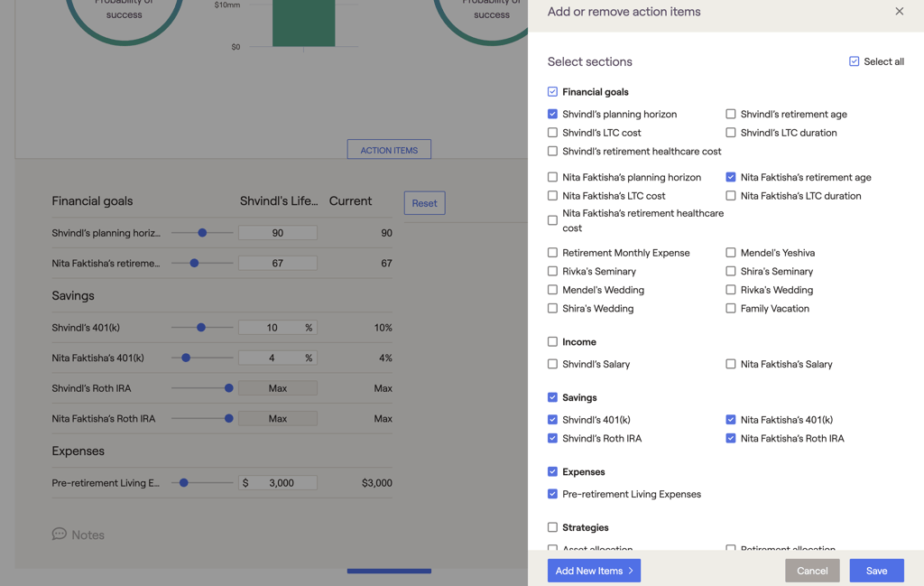Cancel the action item changes

(811, 571)
